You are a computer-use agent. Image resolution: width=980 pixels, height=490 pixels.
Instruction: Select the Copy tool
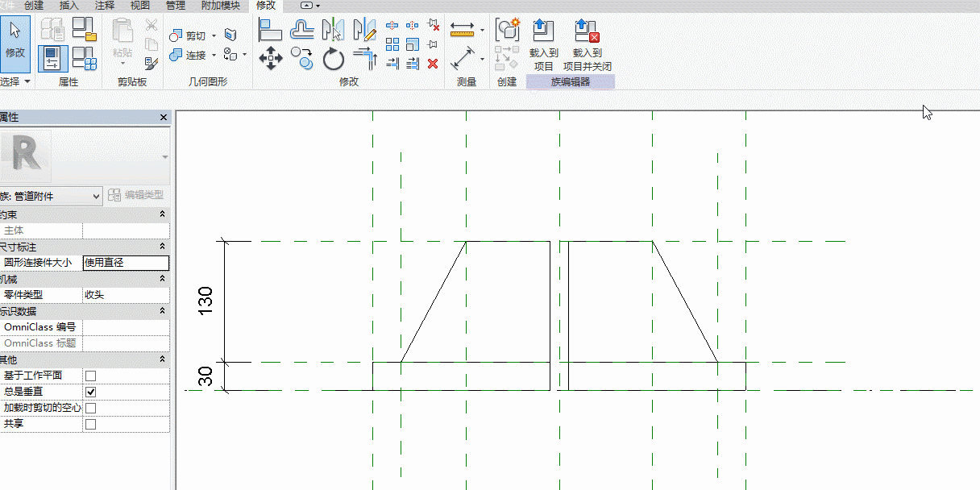pyautogui.click(x=302, y=58)
